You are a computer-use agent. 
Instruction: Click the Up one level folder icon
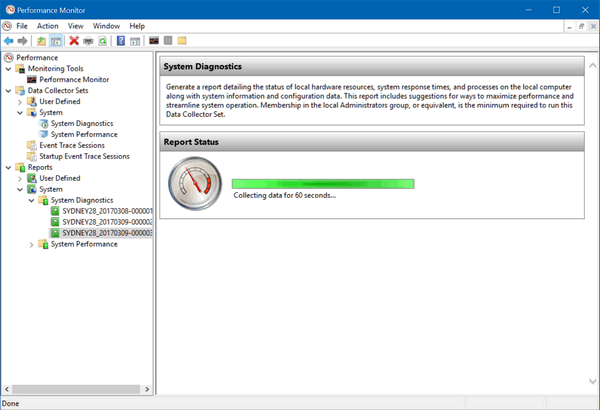(41, 41)
